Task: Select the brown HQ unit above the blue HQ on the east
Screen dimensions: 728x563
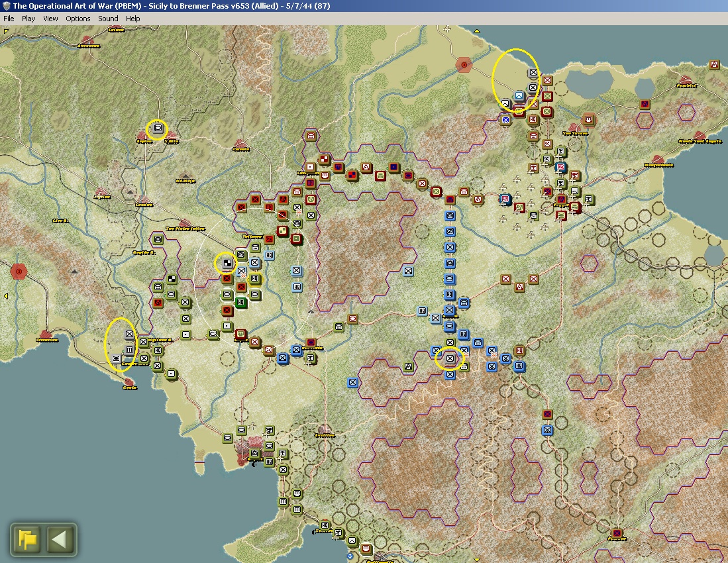Action: (x=519, y=350)
